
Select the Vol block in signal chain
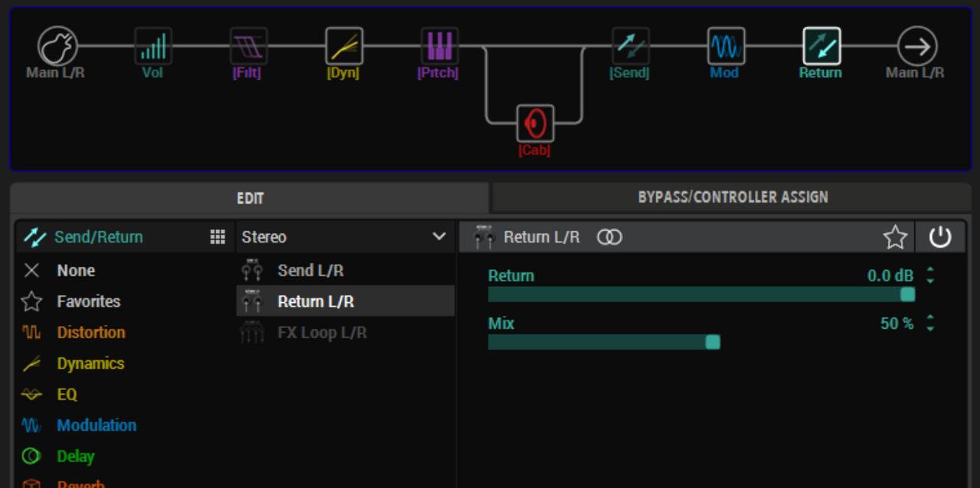153,47
